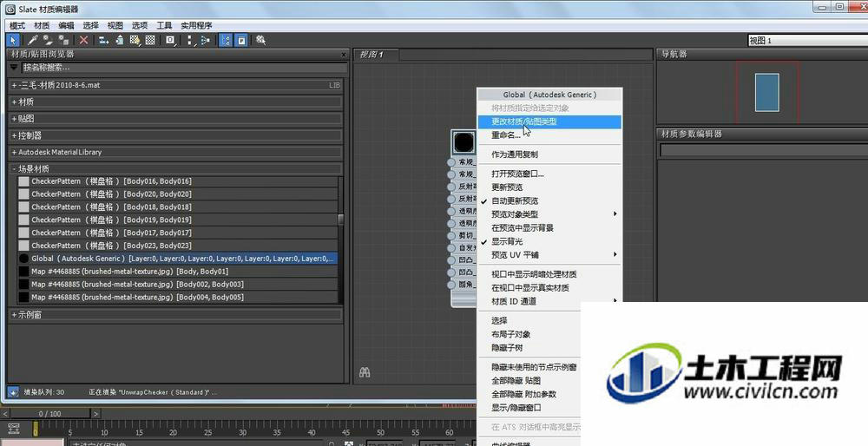Screen dimensions: 868x446
Task: Open the 视图 1 view dropdown
Action: [x=807, y=41]
